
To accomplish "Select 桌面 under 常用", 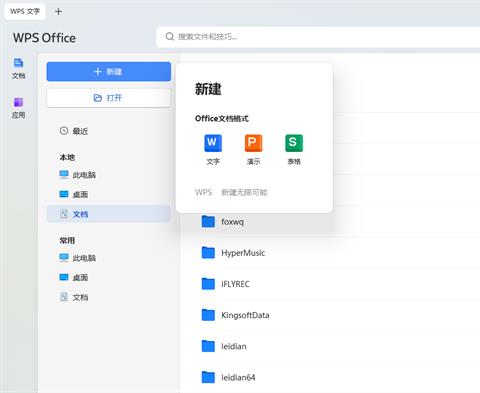I will click(109, 277).
